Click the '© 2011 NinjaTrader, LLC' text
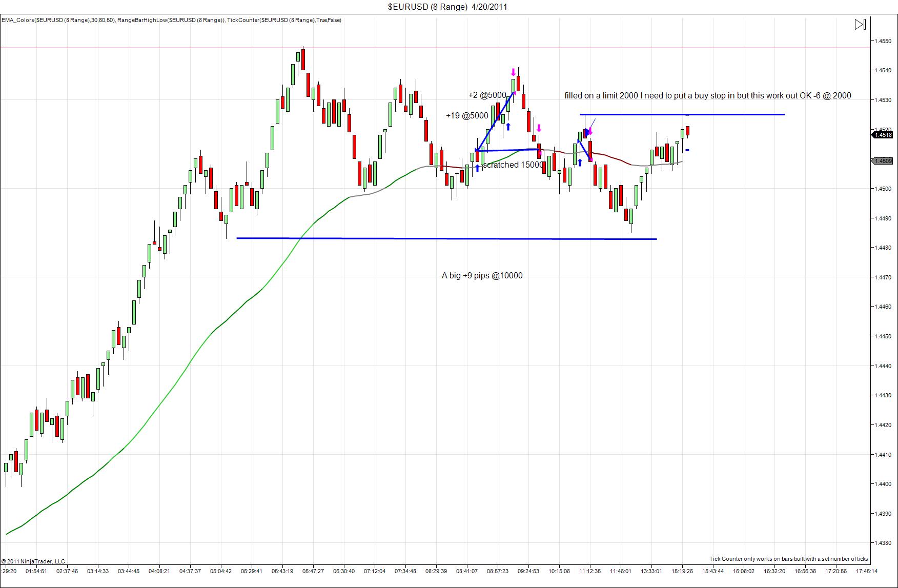The image size is (898, 588). point(33,561)
